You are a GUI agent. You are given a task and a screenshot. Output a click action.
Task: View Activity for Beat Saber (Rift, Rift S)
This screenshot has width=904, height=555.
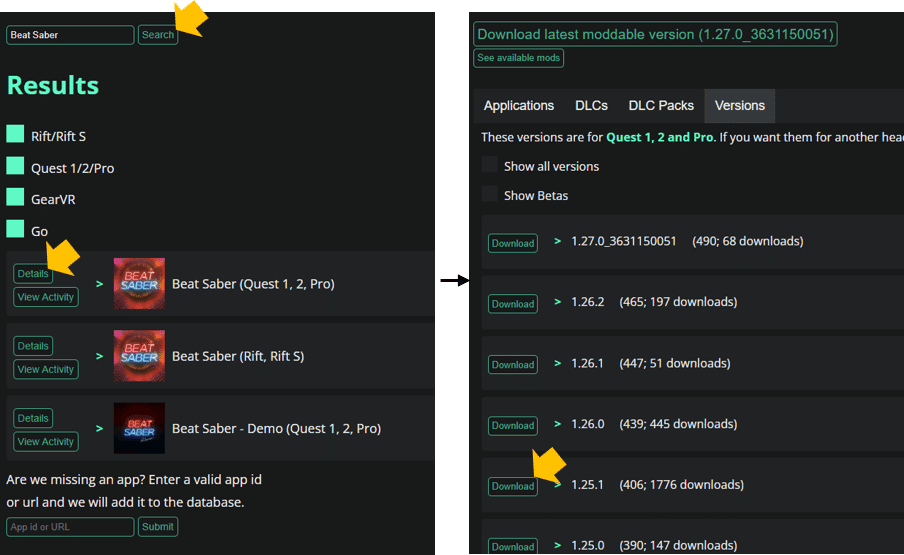pyautogui.click(x=46, y=369)
